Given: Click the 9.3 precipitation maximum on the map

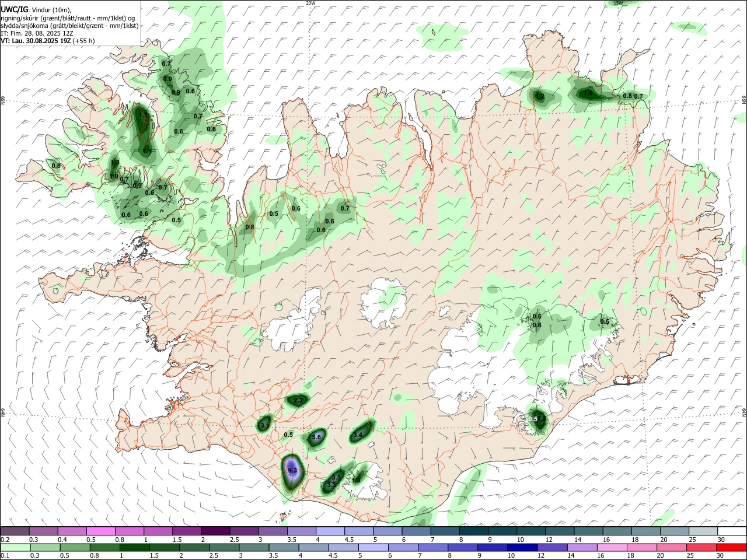Looking at the screenshot, I should [x=293, y=471].
